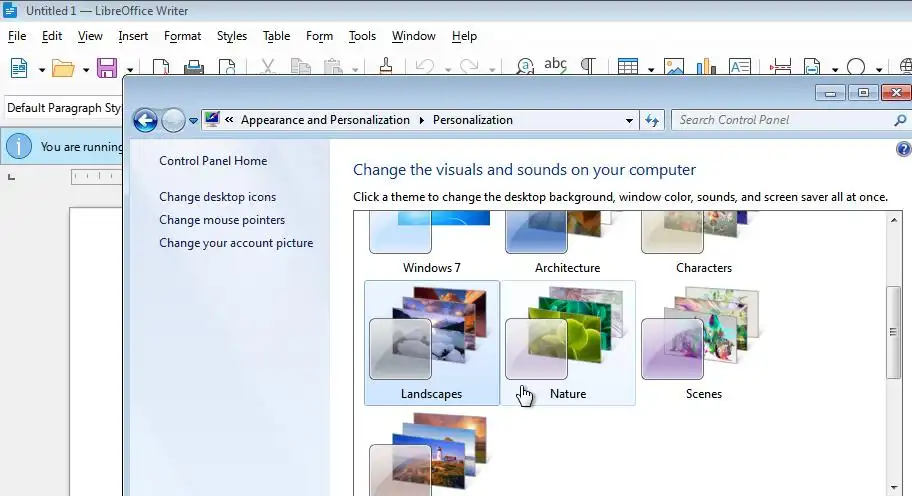
Task: Select the Architecture theme
Action: [568, 244]
